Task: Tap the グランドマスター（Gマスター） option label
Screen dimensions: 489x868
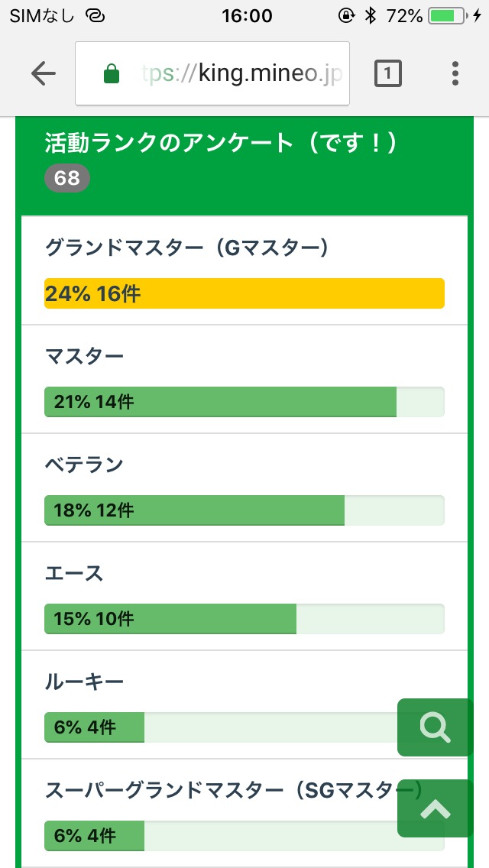Action: [x=186, y=248]
